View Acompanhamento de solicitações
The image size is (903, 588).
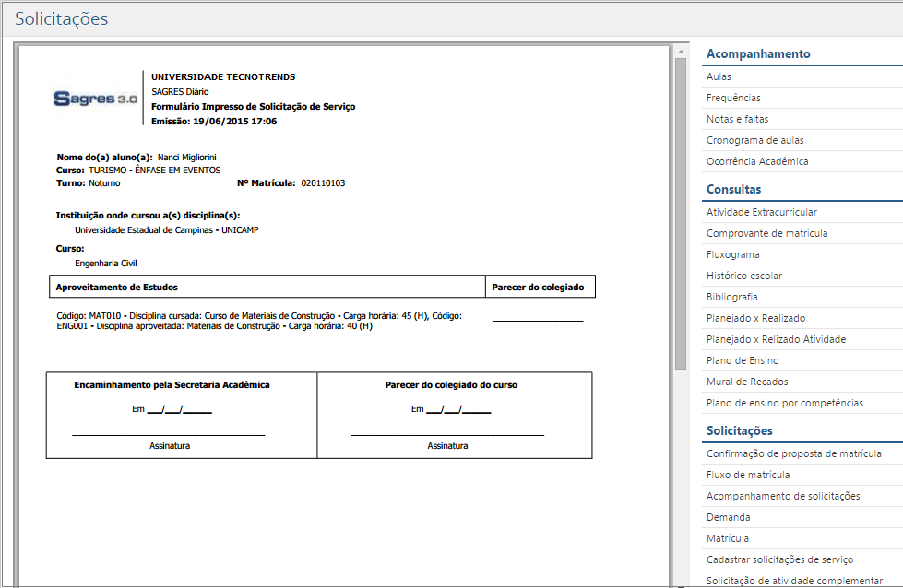[x=784, y=495]
